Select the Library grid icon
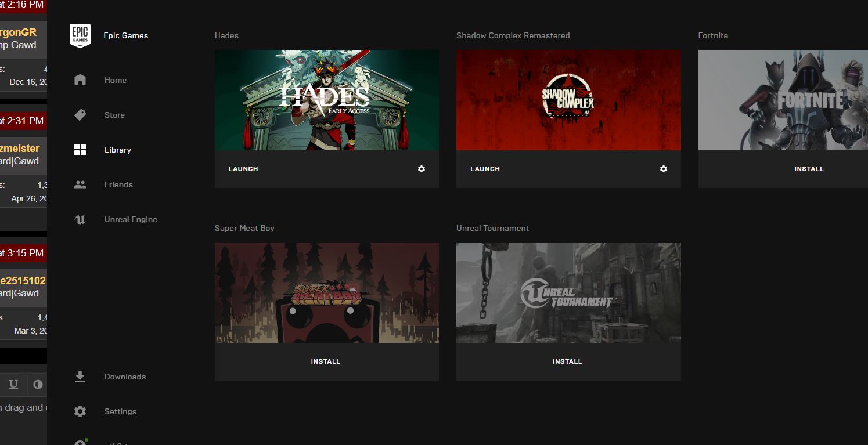The width and height of the screenshot is (868, 445). pos(80,150)
